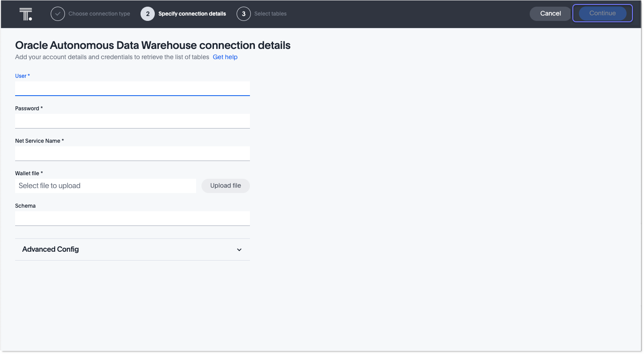
Task: Expand the Advanced Config section
Action: coord(133,249)
